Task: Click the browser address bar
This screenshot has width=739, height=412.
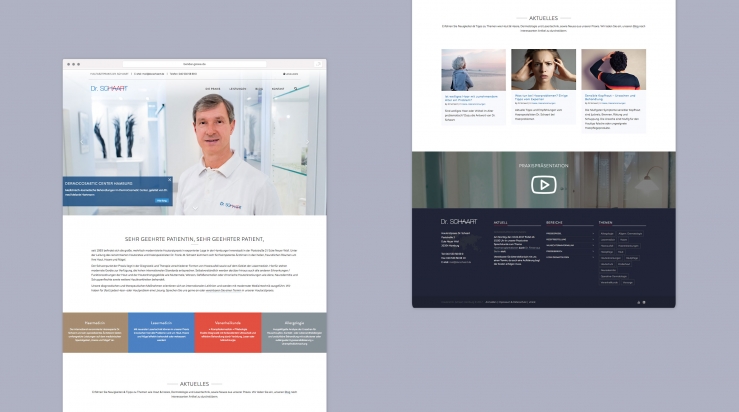Action: click(194, 63)
